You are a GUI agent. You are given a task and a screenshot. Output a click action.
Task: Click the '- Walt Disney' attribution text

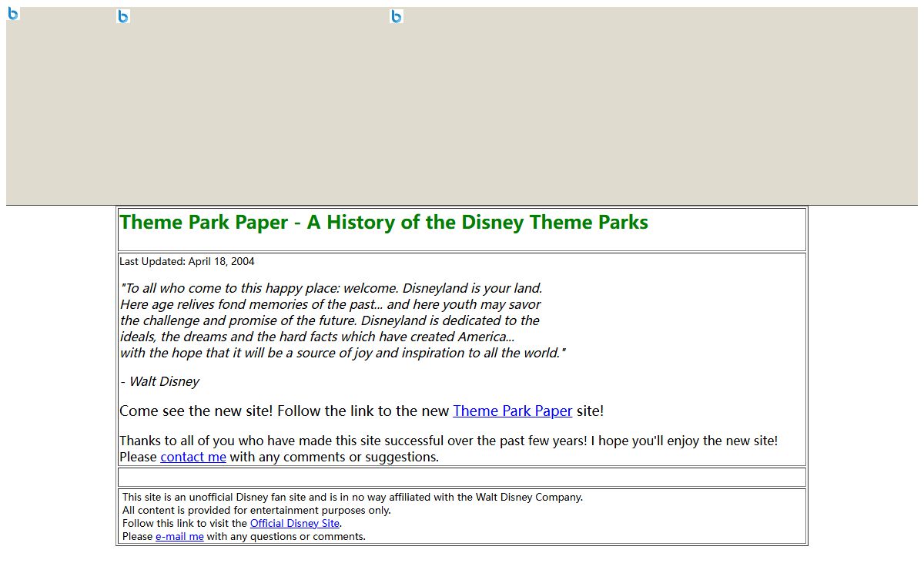[159, 381]
